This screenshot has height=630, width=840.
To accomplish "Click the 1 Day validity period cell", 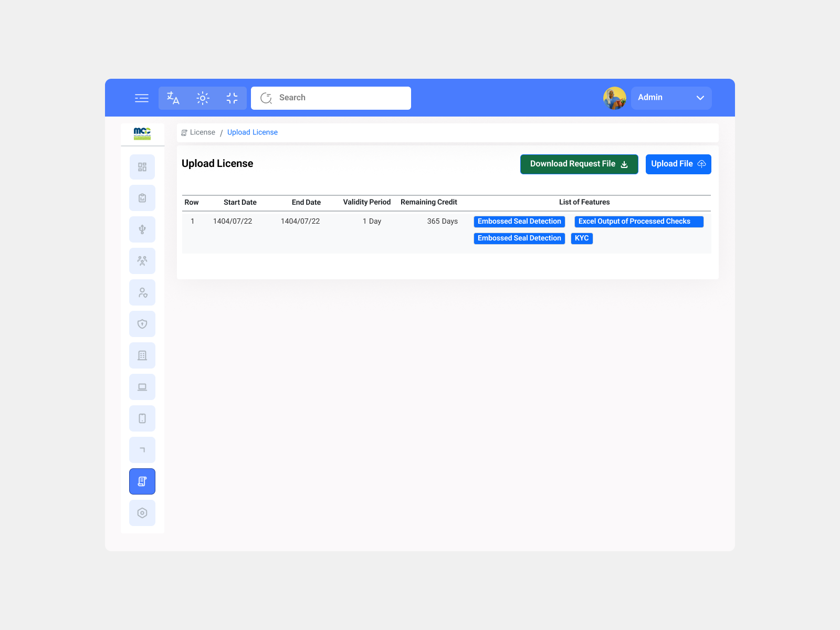I will (372, 222).
